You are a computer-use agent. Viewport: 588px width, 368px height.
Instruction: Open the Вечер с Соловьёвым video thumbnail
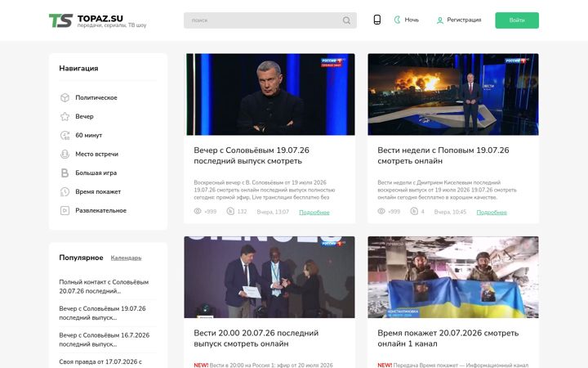(x=270, y=94)
